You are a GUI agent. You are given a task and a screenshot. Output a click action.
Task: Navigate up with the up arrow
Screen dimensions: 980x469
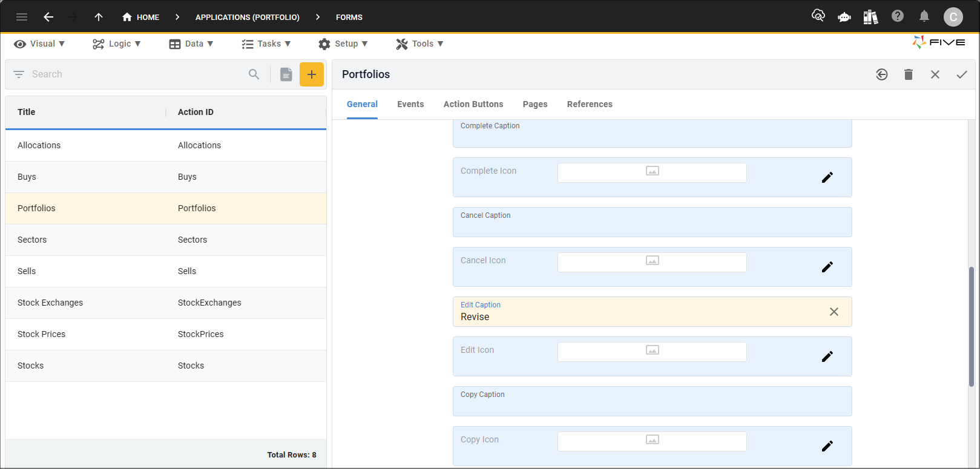(99, 17)
